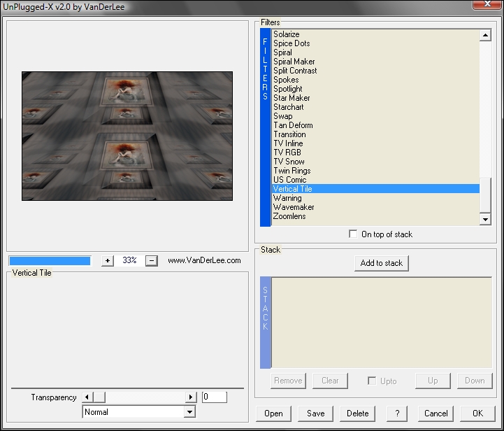The image size is (504, 431).
Task: Click the Down button
Action: click(x=475, y=381)
